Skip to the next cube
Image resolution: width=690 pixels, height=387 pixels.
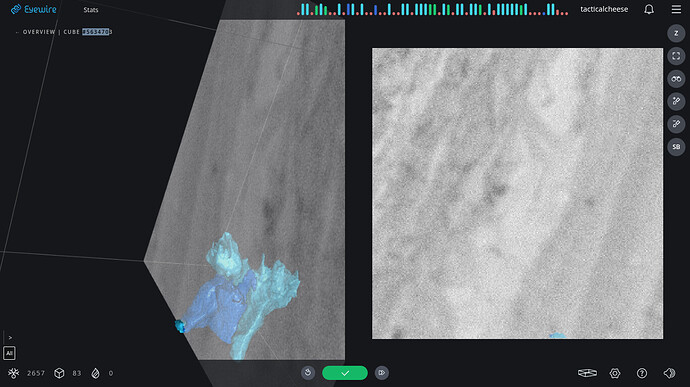pos(382,373)
